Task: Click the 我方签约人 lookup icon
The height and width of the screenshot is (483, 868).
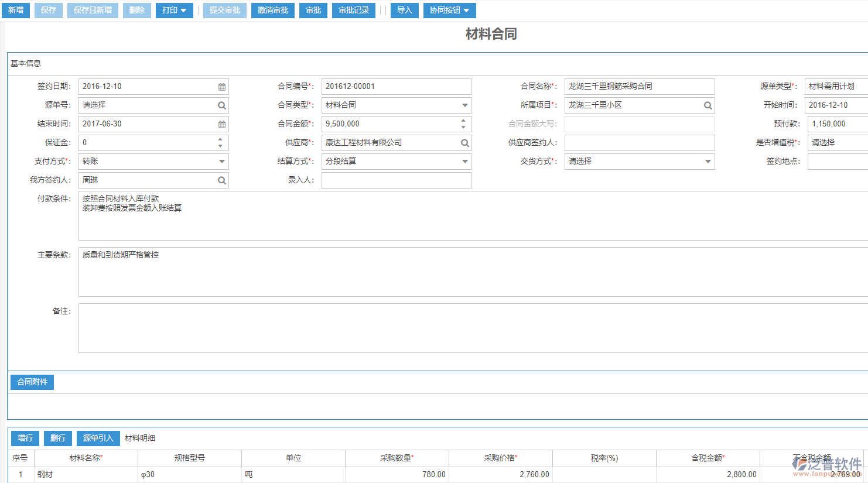Action: pos(222,180)
